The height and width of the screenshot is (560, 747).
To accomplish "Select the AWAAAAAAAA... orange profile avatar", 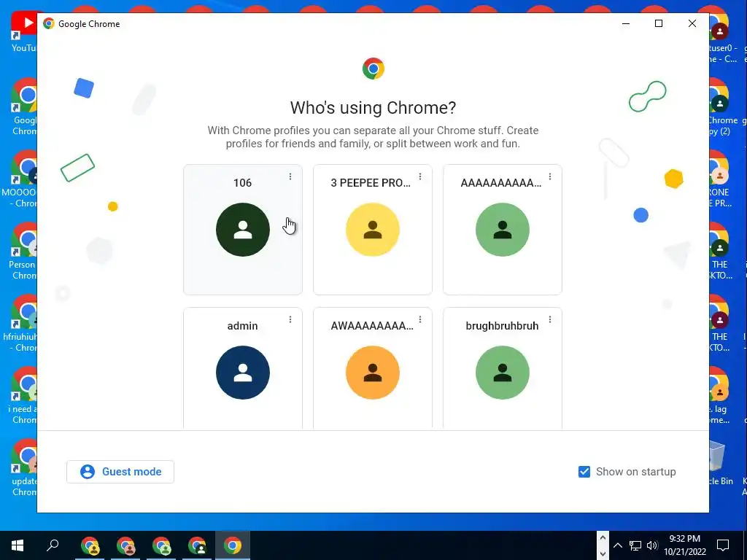I will click(x=373, y=373).
